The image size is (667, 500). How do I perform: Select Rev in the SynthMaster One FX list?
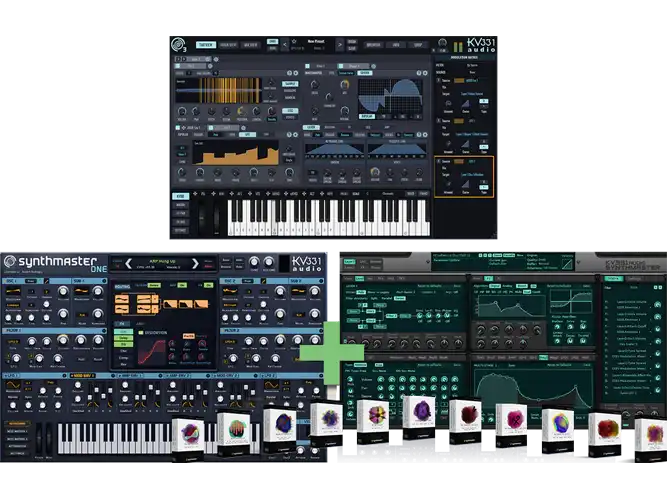pyautogui.click(x=123, y=364)
